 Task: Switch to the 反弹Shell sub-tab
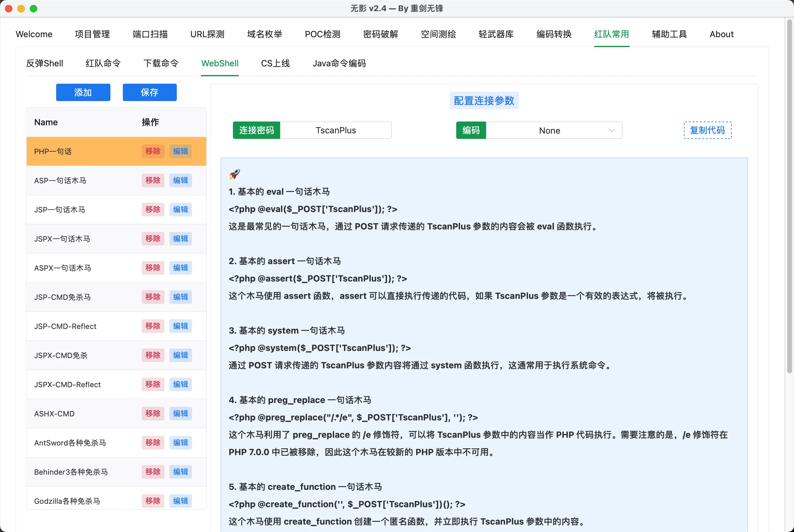(44, 64)
